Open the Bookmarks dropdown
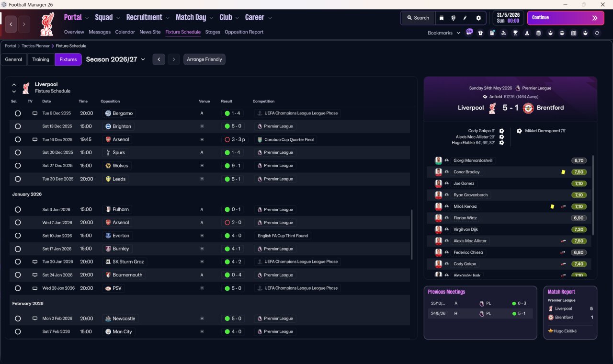 444,33
